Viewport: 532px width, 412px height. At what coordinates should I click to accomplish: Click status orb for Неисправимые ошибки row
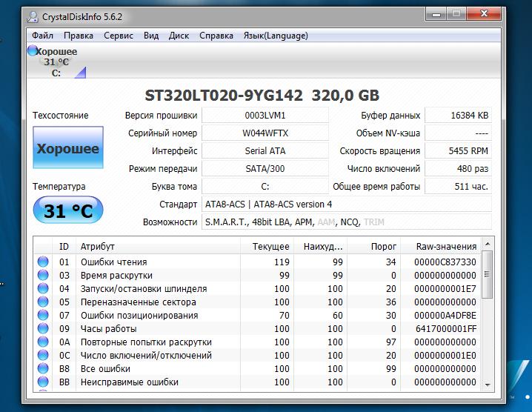click(x=43, y=382)
